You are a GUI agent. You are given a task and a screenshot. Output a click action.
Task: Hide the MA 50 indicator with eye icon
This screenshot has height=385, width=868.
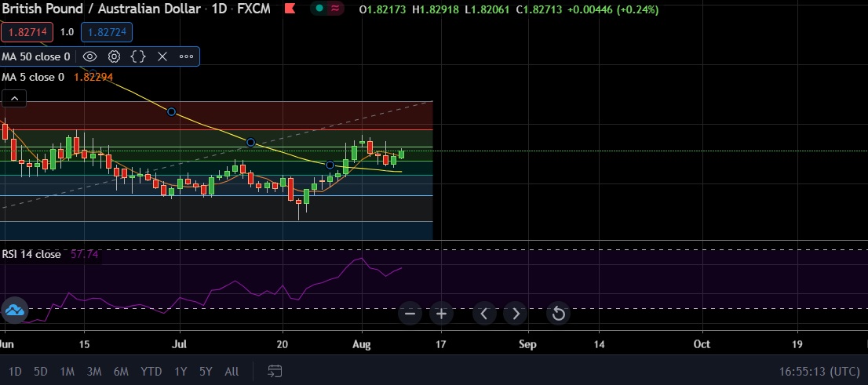coord(89,56)
